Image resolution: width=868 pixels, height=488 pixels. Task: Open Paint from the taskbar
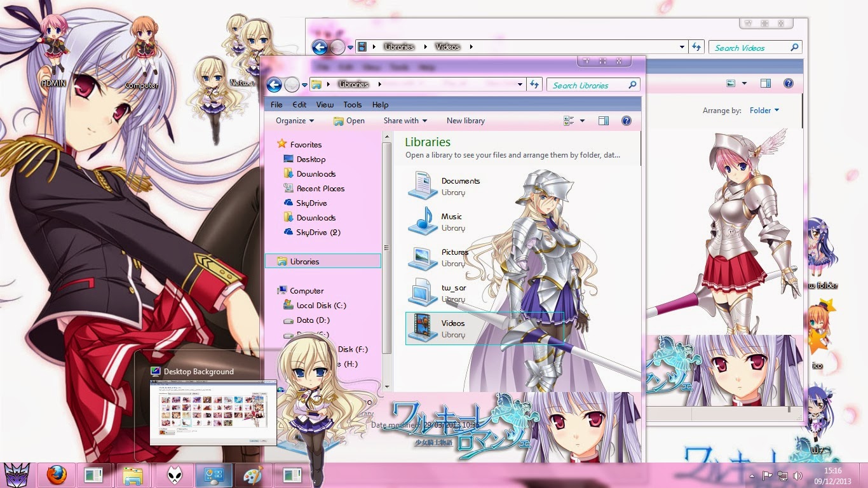click(x=252, y=474)
